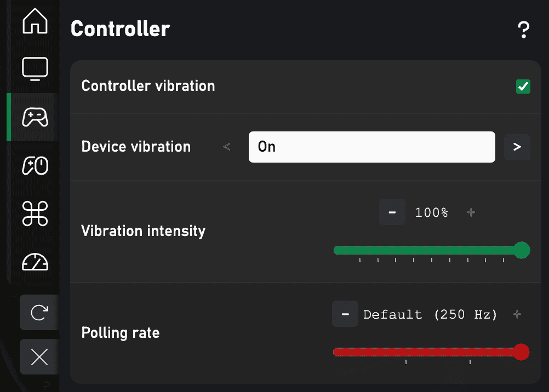Uncheck the green Controller vibration checkbox
Viewport: 549px width, 392px height.
pyautogui.click(x=523, y=87)
